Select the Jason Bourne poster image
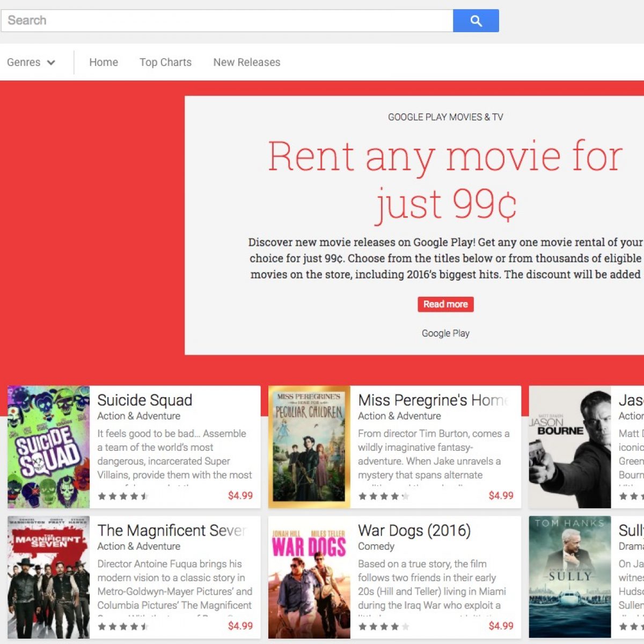Screen dimensions: 644x644 click(x=570, y=447)
